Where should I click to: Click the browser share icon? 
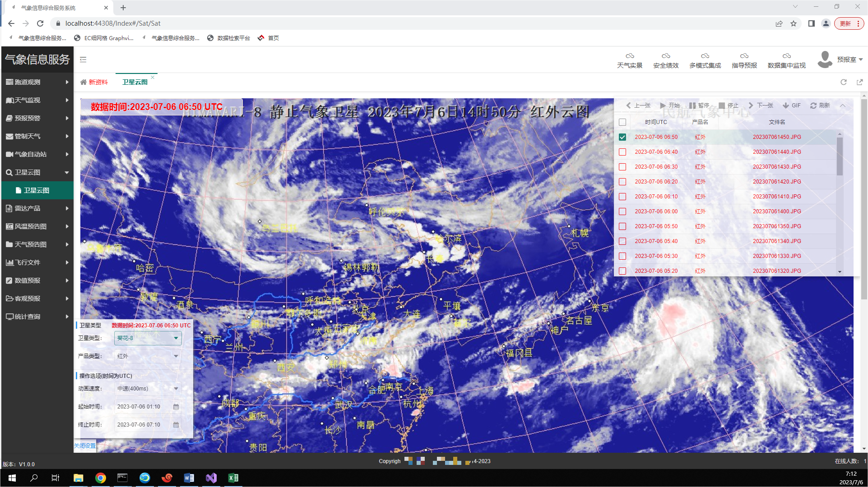(779, 23)
